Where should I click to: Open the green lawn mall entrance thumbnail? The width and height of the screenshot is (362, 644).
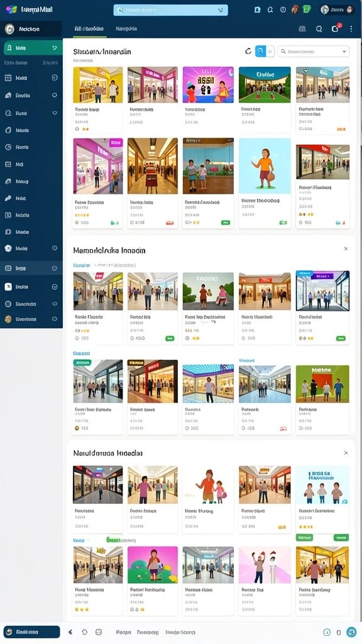click(x=265, y=85)
